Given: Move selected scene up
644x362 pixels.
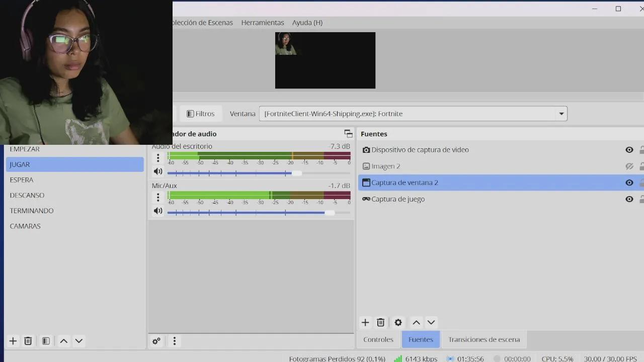Looking at the screenshot, I should click(x=64, y=341).
